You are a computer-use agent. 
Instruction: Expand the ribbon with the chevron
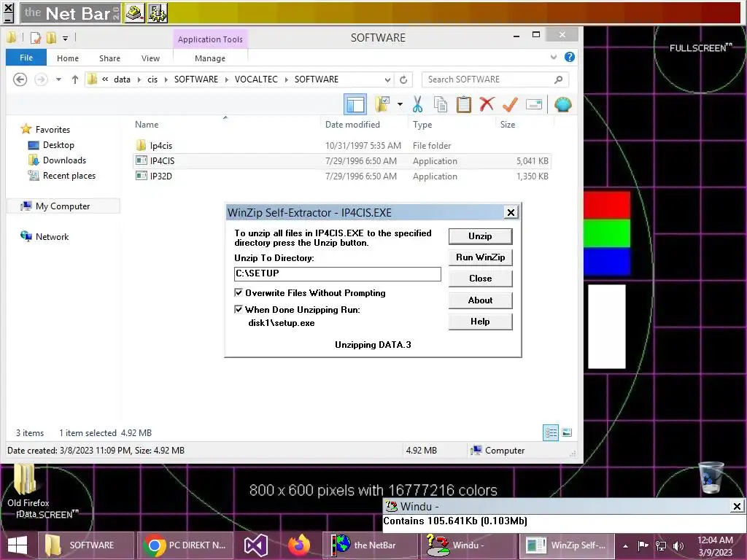click(554, 57)
